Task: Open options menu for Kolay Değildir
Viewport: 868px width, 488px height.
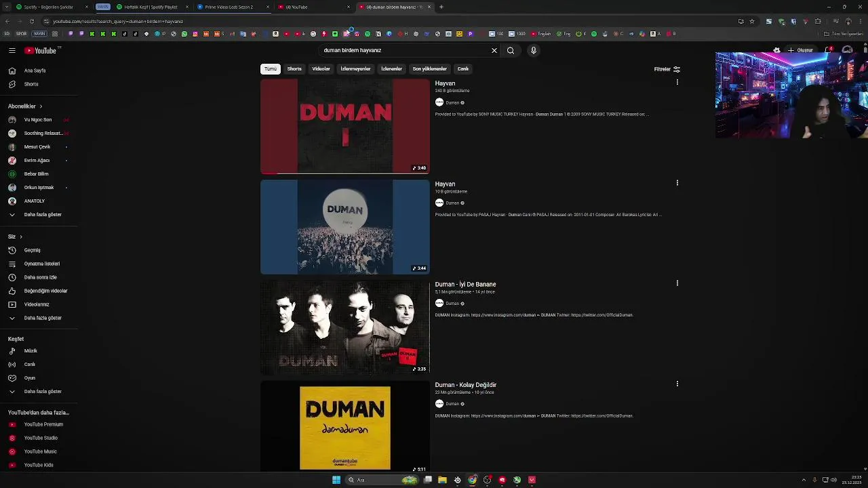Action: point(677,384)
